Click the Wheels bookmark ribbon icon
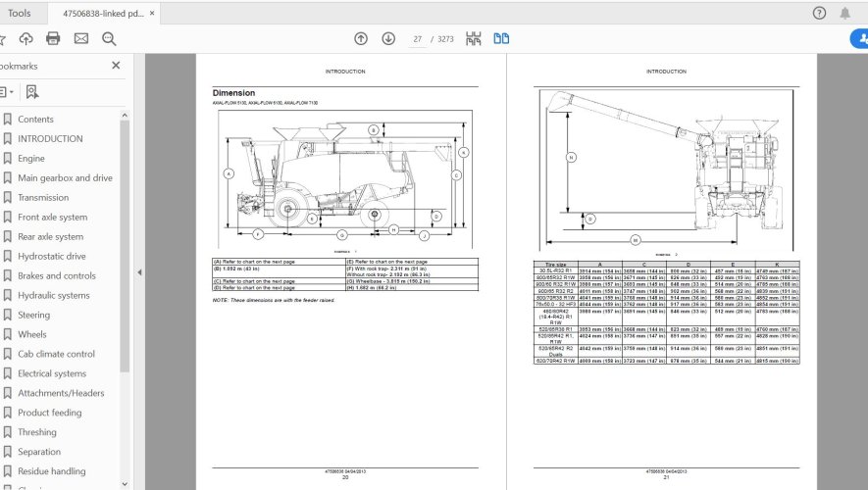The width and height of the screenshot is (868, 490). click(x=7, y=334)
